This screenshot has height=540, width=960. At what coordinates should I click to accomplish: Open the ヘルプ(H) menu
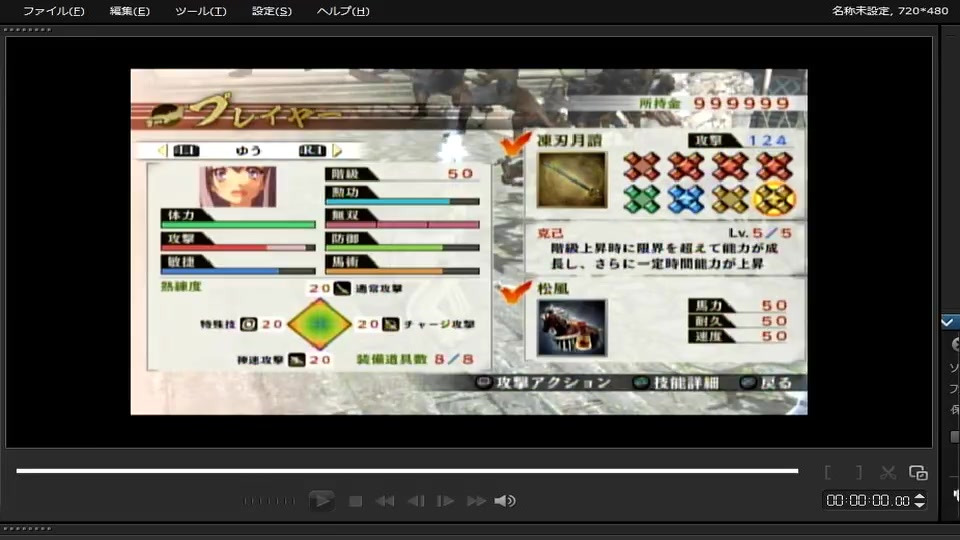[343, 11]
